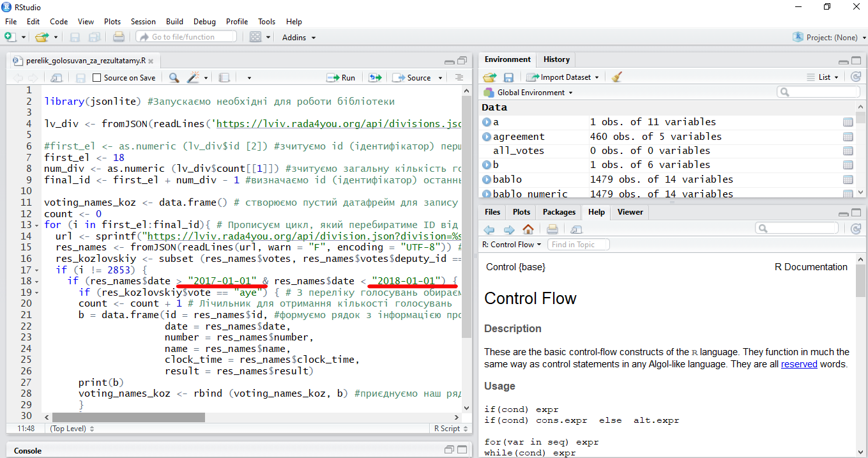Expand the 'a' data frame row
The height and width of the screenshot is (458, 868).
pos(487,122)
